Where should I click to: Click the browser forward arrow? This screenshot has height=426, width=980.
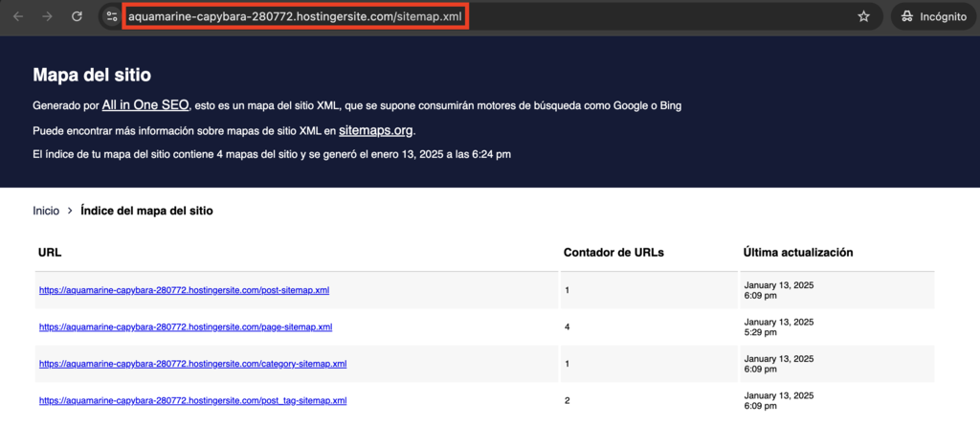tap(47, 16)
